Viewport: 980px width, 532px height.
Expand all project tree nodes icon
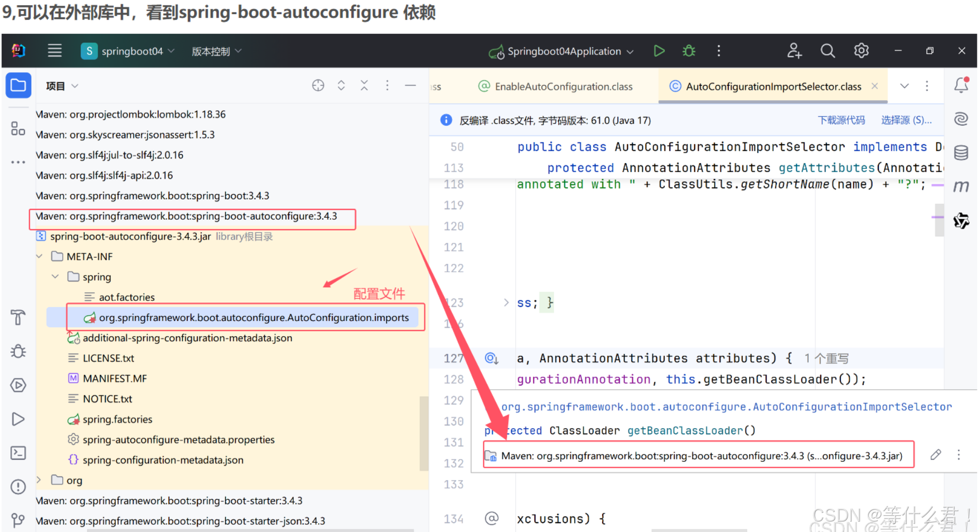point(341,86)
